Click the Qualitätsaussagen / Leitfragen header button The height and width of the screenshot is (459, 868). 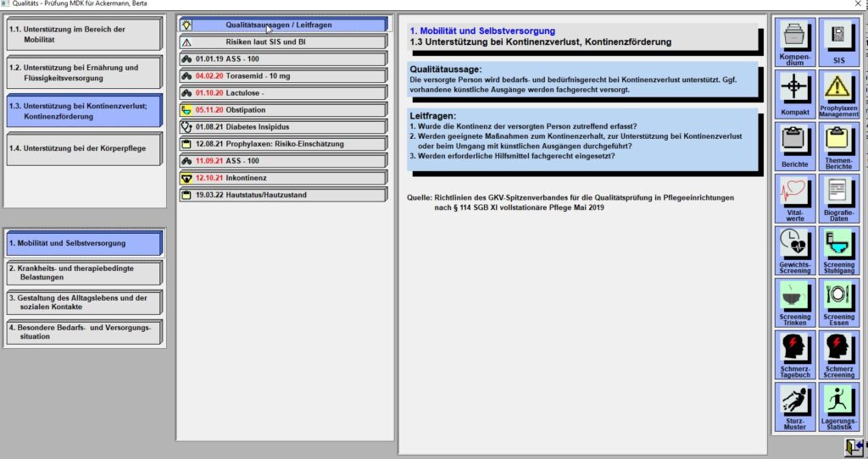tap(284, 25)
